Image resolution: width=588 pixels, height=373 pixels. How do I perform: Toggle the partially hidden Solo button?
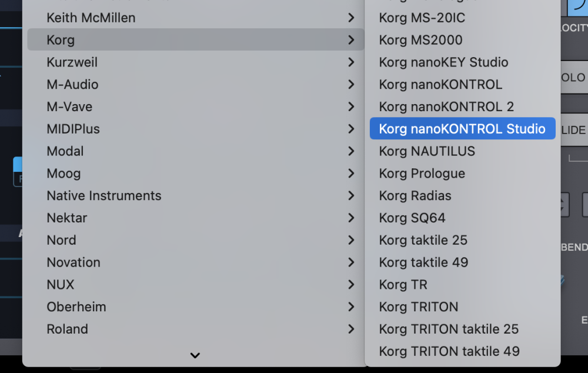click(x=574, y=78)
